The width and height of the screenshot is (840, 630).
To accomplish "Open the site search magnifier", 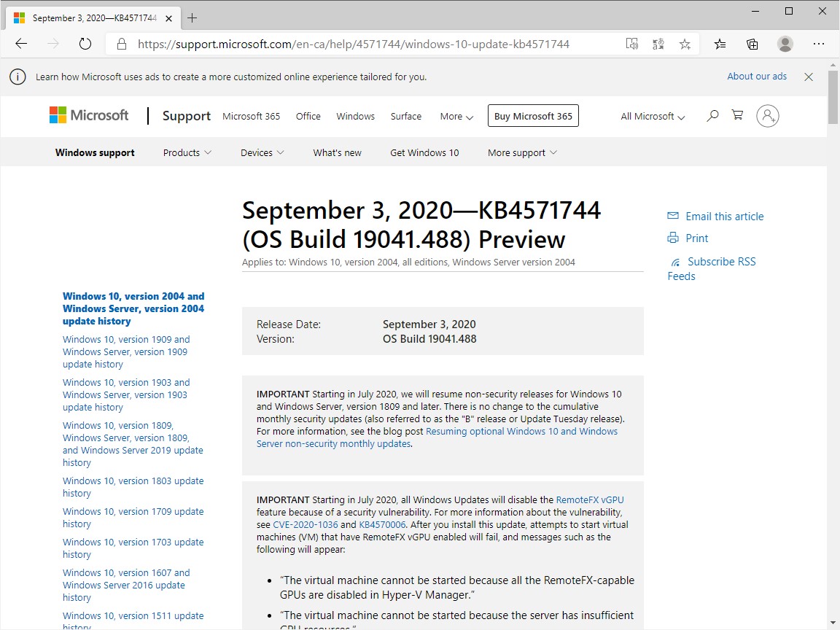I will tap(712, 115).
